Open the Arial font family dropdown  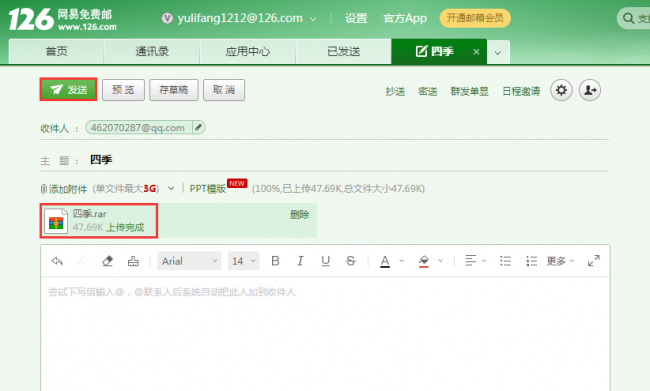pos(189,261)
